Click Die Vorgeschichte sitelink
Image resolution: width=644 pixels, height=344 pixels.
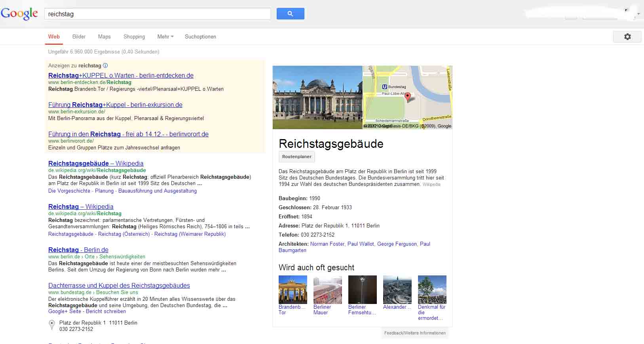tap(69, 191)
